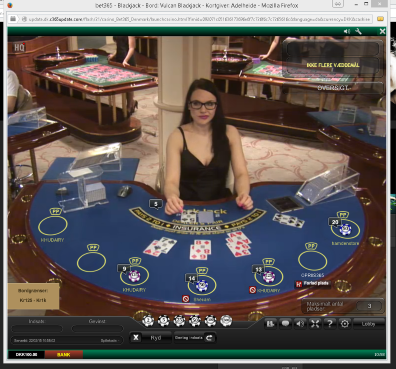Open the BANK cashier button

[63, 354]
